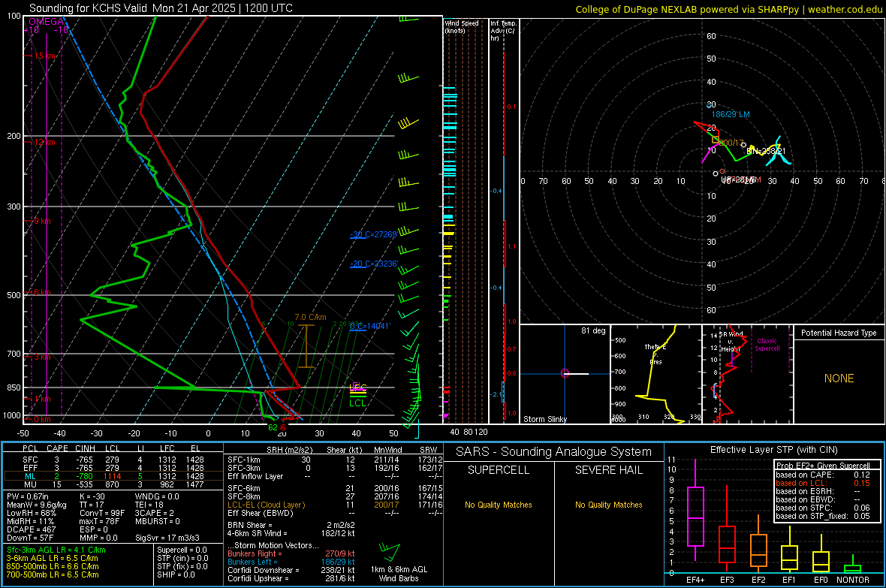886x588 pixels.
Task: Click the SFC-1km SRH row
Action: [x=335, y=460]
